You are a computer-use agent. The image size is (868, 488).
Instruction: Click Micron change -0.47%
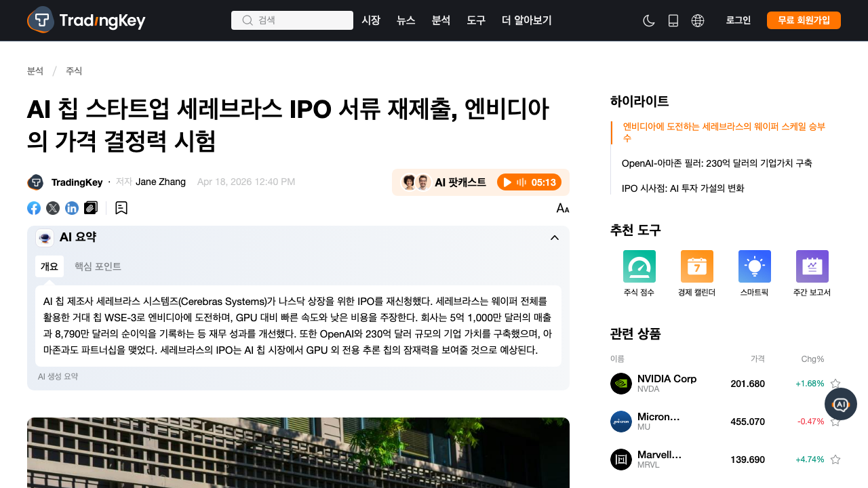[x=811, y=422]
